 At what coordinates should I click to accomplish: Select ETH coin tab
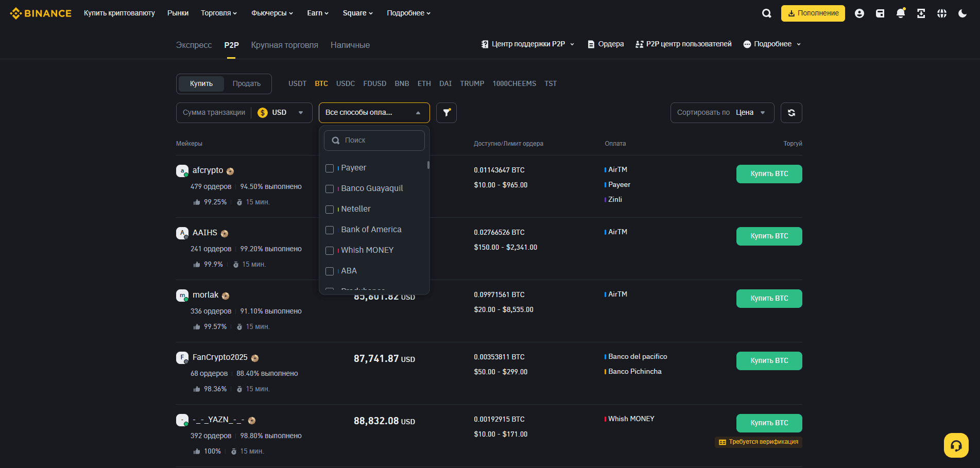[424, 84]
